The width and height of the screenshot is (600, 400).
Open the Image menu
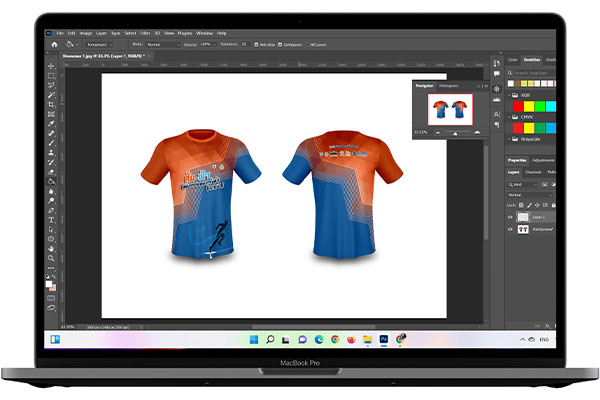click(x=86, y=33)
